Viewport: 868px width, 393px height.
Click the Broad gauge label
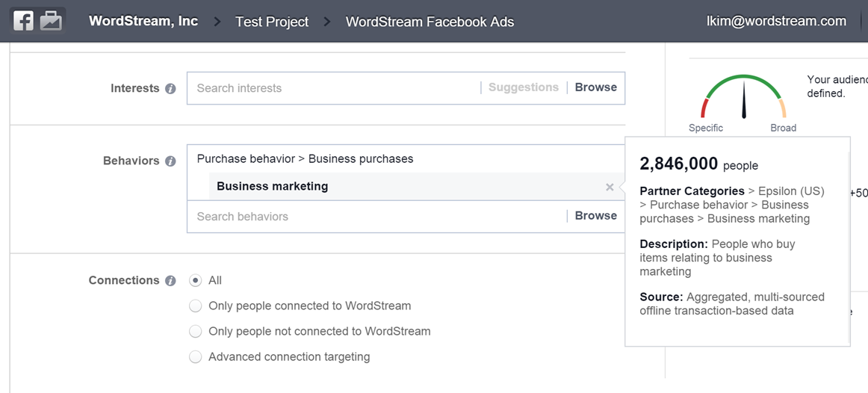point(784,128)
